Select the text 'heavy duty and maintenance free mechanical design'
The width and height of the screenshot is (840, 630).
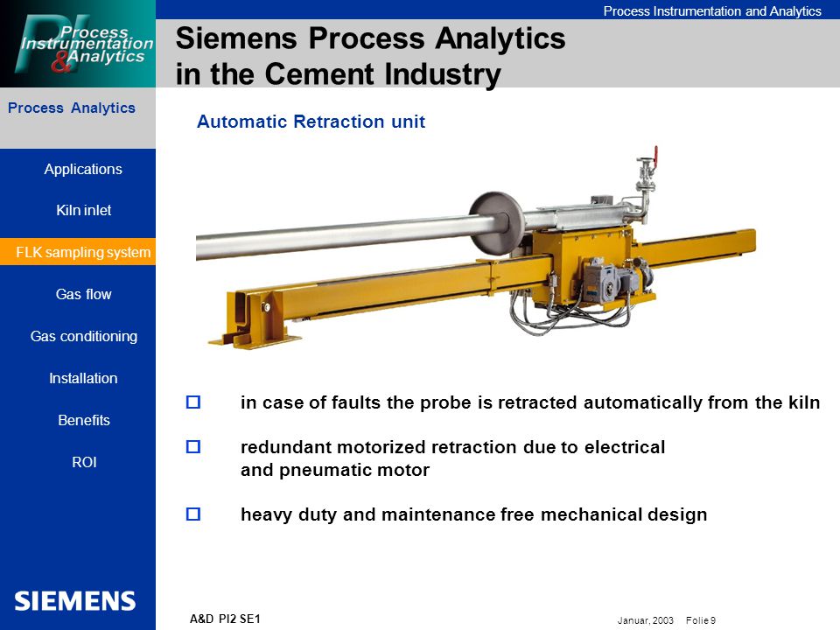pyautogui.click(x=473, y=514)
